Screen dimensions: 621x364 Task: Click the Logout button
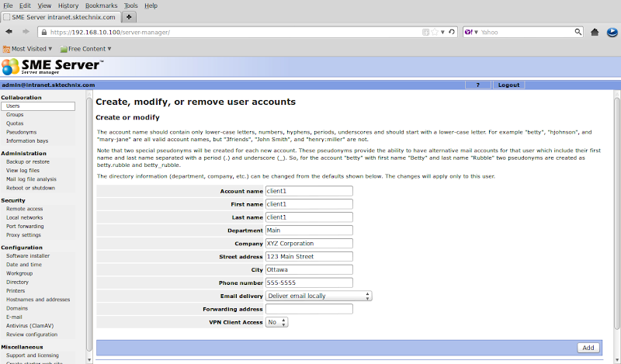point(508,85)
